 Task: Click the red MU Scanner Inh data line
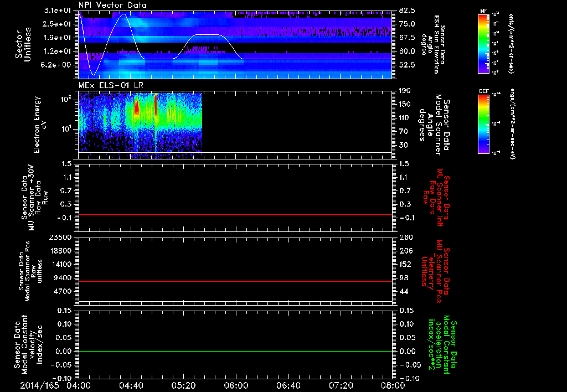pyautogui.click(x=235, y=214)
